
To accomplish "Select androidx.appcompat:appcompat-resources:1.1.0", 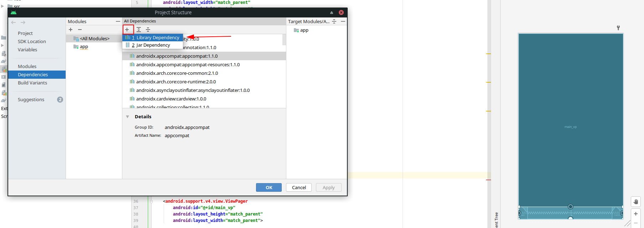I will 204,64.
